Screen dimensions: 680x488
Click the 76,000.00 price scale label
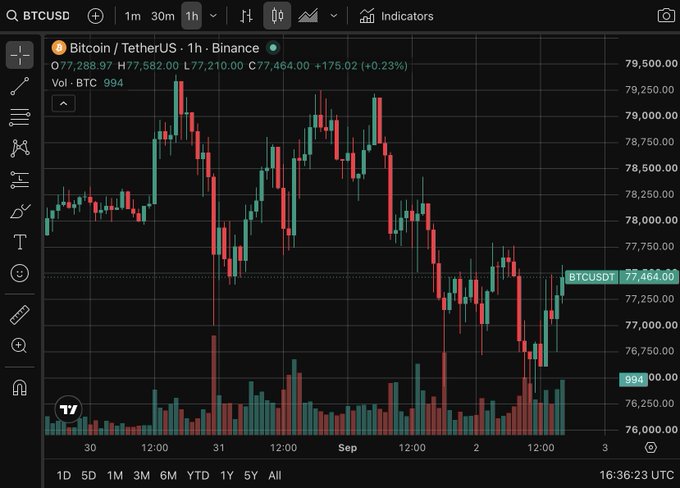(651, 429)
